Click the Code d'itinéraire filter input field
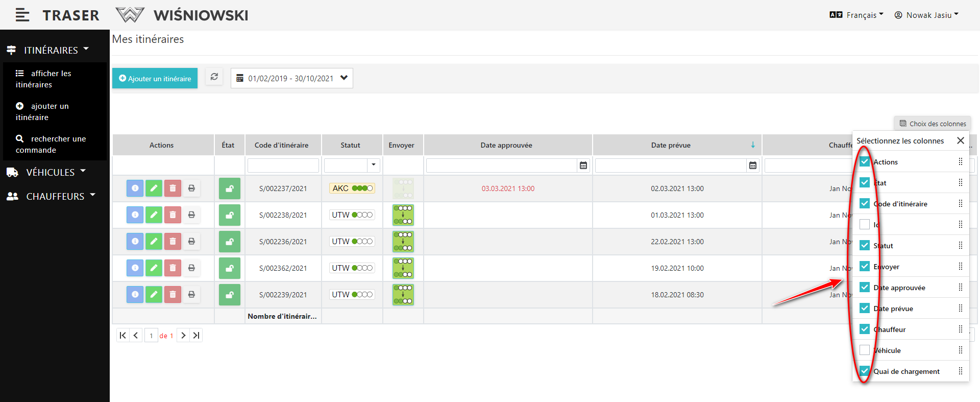980x402 pixels. click(x=283, y=165)
